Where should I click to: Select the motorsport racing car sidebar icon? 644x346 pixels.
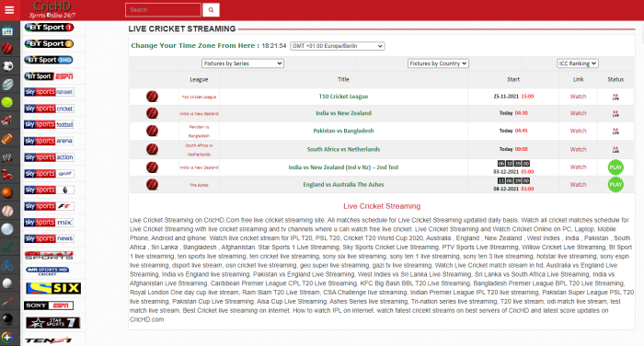click(7, 121)
